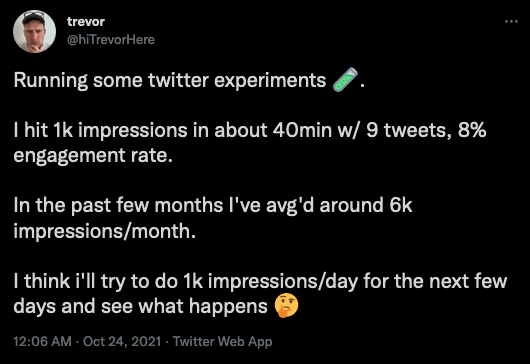
Task: Click the word 40min in the tweet
Action: (x=302, y=130)
